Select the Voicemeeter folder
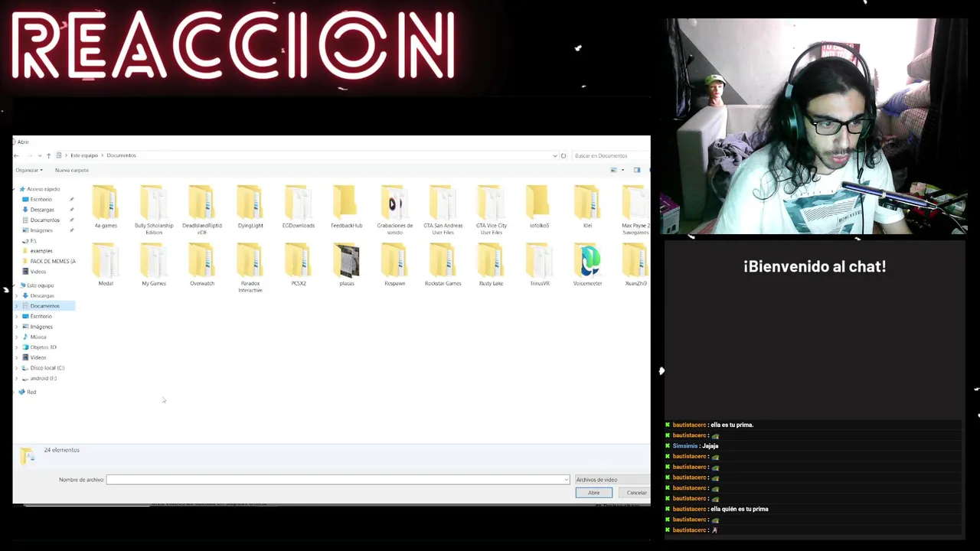This screenshot has width=980, height=551. point(588,265)
